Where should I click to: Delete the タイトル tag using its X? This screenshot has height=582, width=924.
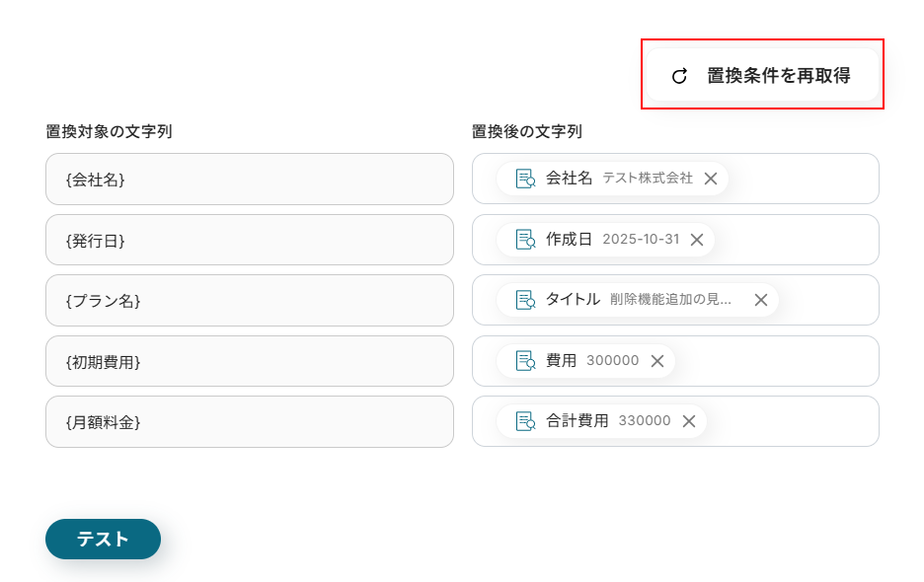pyautogui.click(x=761, y=300)
